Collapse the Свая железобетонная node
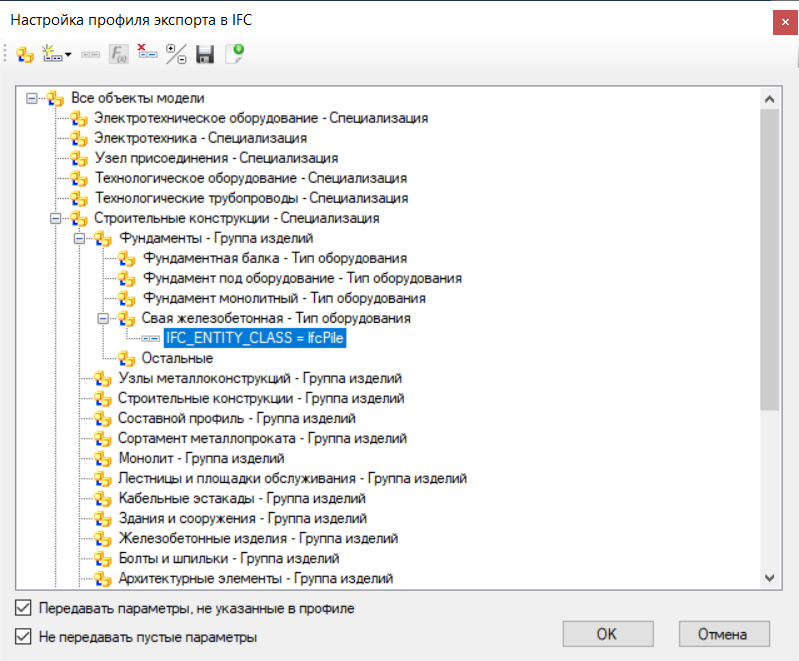799x661 pixels. [x=105, y=318]
